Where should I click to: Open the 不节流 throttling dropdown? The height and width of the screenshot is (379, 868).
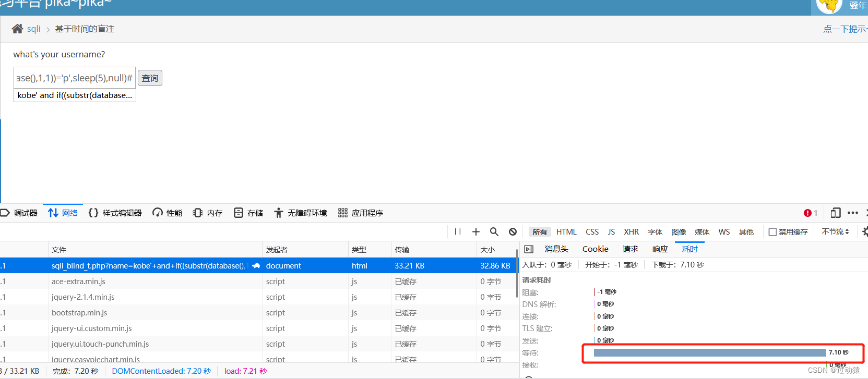[x=835, y=231]
